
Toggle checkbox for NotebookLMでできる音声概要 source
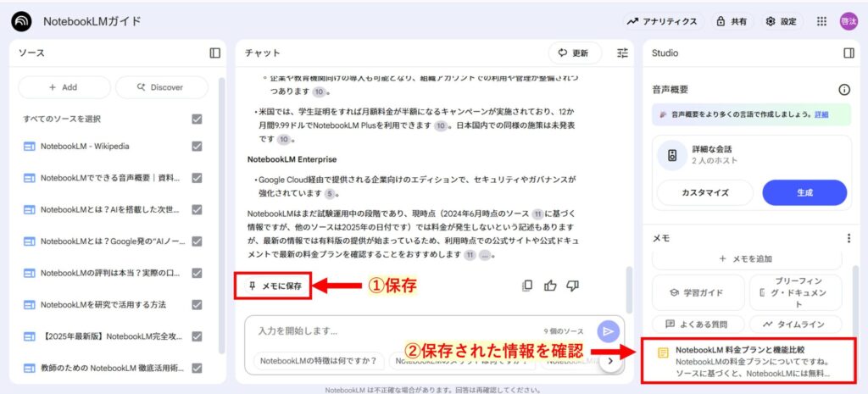pos(197,178)
